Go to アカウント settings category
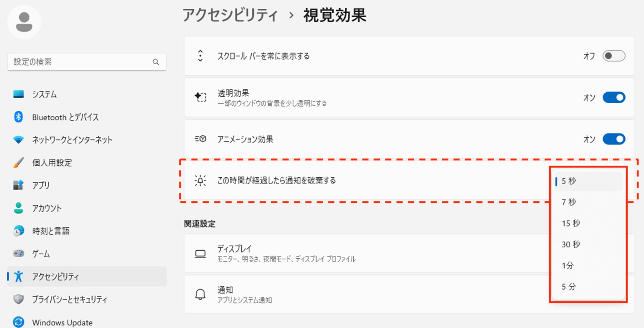 click(x=47, y=208)
